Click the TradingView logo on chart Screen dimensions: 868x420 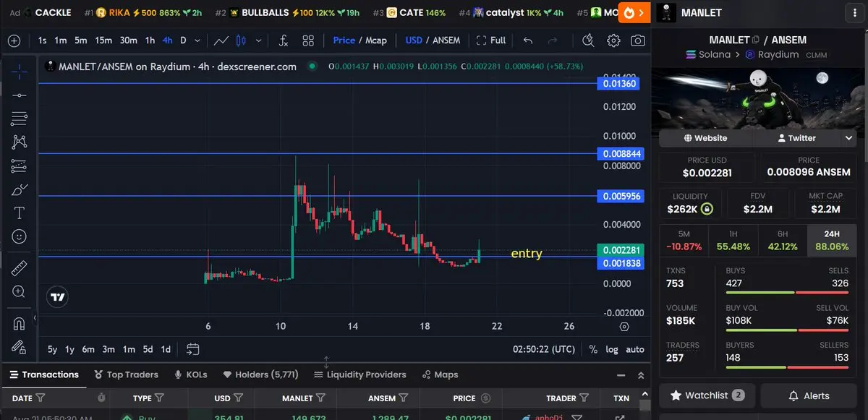click(x=58, y=296)
